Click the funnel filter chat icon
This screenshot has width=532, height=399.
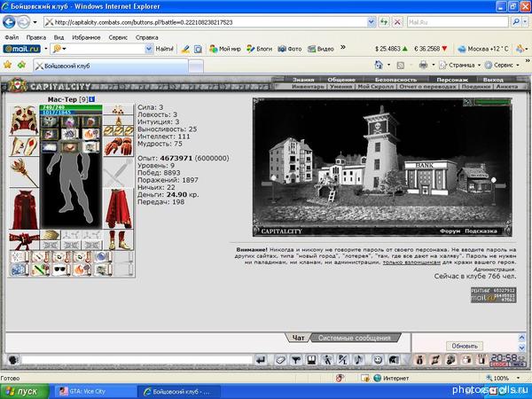(296, 360)
